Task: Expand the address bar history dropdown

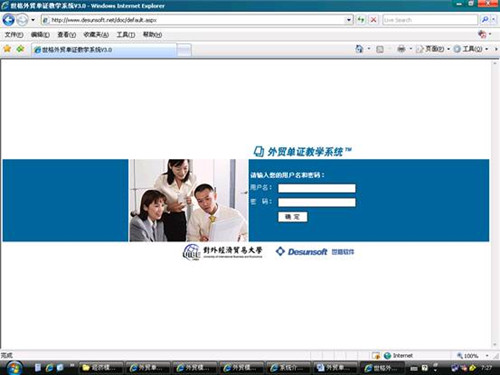Action: (x=349, y=20)
